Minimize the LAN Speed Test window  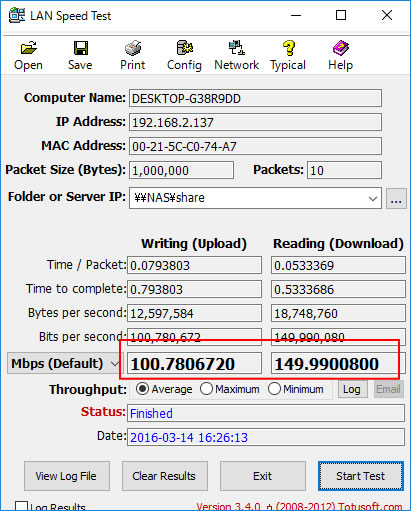[x=296, y=15]
